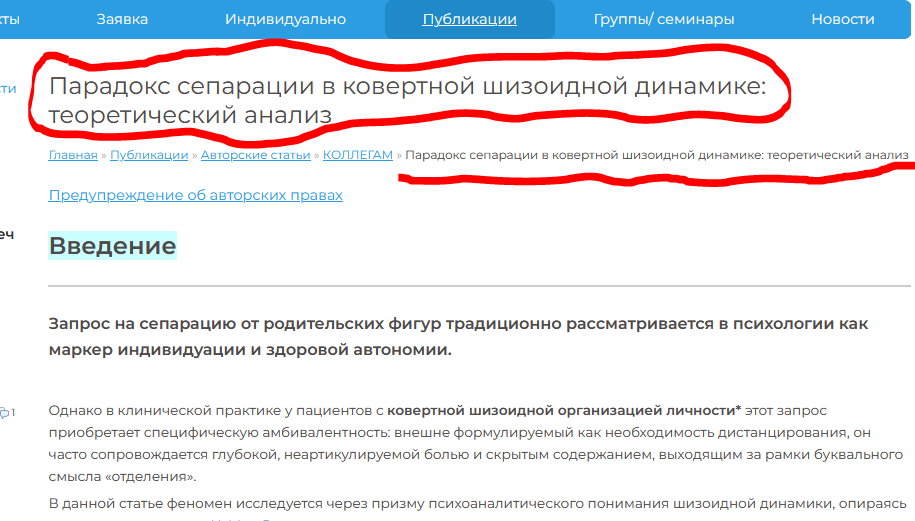Go to the Новости navigation tab
This screenshot has width=915, height=521.
(x=842, y=19)
